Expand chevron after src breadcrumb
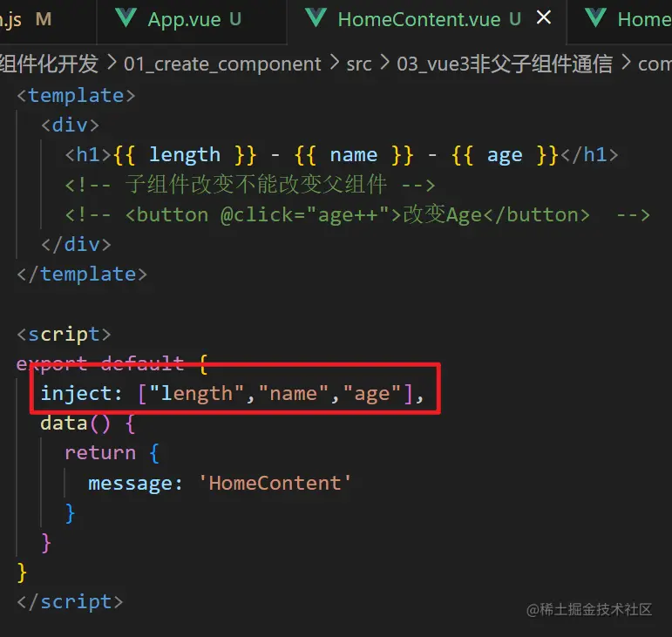Screen dimensions: 672x637 point(384,64)
